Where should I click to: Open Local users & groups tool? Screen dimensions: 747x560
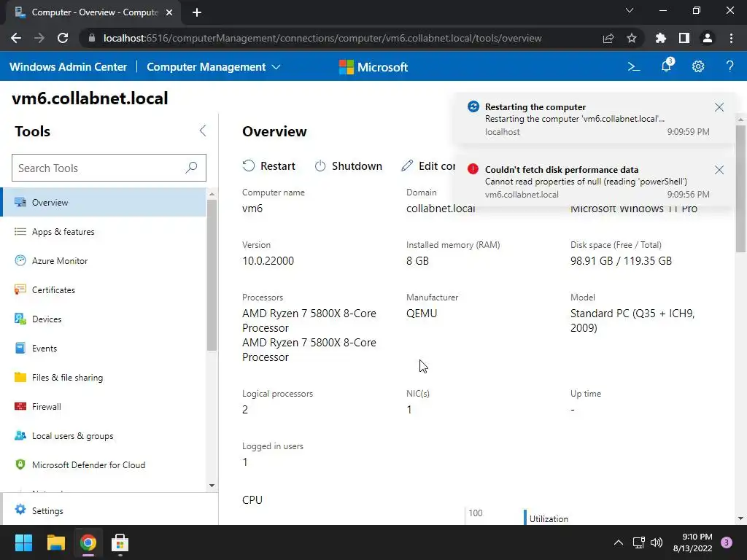click(104, 436)
